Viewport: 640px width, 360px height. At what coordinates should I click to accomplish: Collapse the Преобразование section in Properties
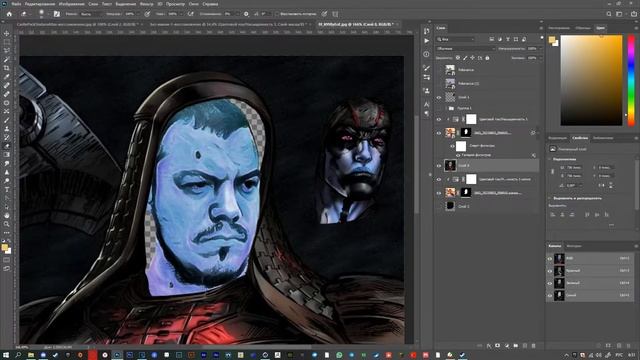550,159
